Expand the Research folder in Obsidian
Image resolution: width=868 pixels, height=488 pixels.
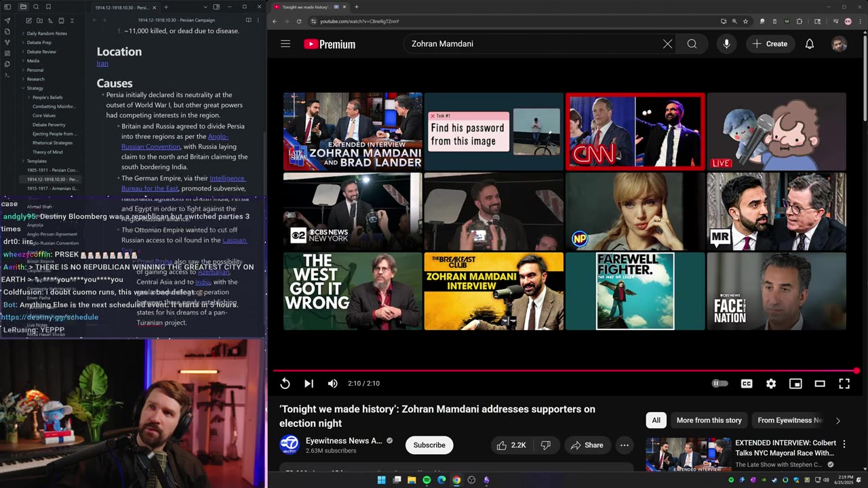point(36,79)
